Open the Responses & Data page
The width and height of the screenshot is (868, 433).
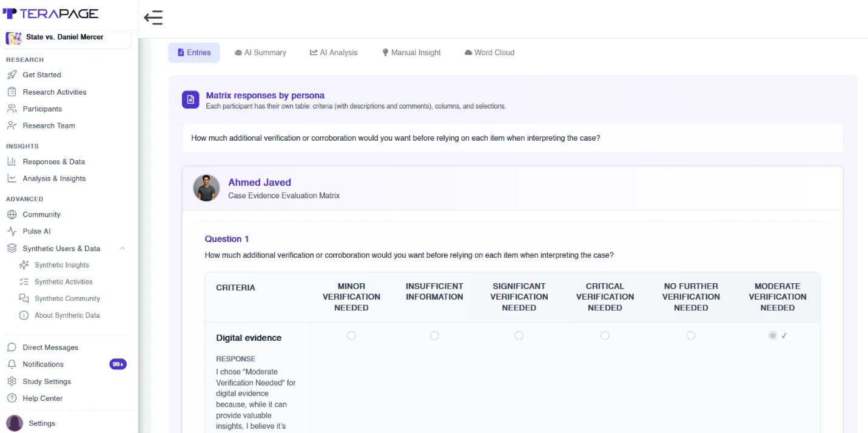pos(54,162)
